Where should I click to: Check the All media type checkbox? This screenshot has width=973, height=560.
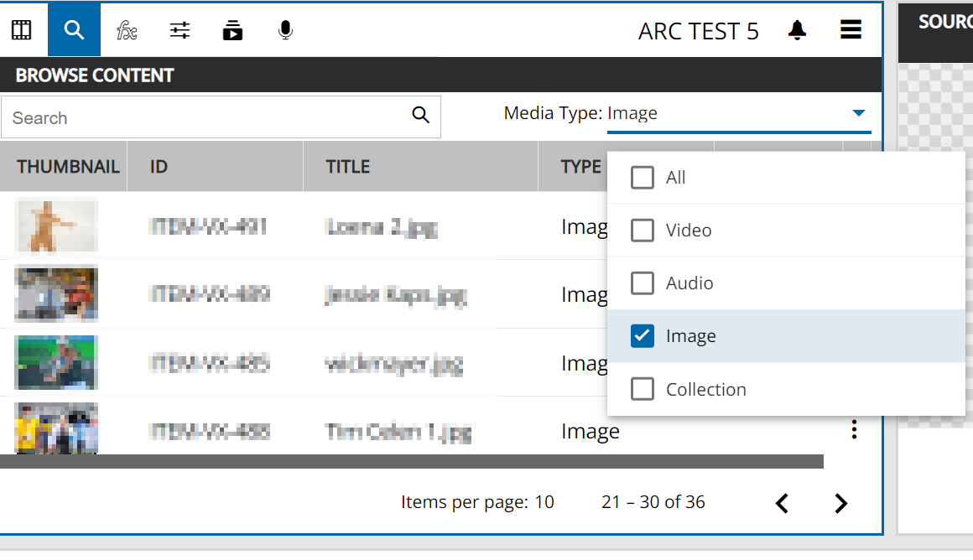643,178
